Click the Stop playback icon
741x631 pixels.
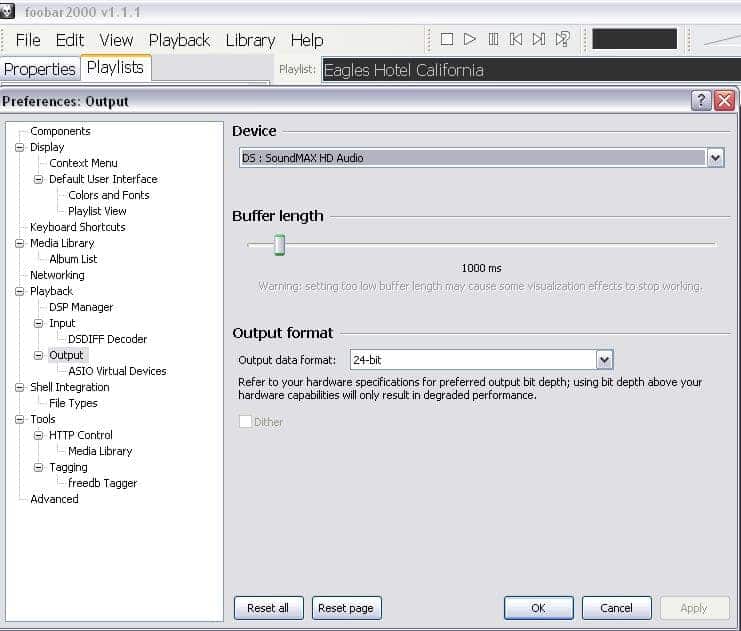click(x=447, y=39)
